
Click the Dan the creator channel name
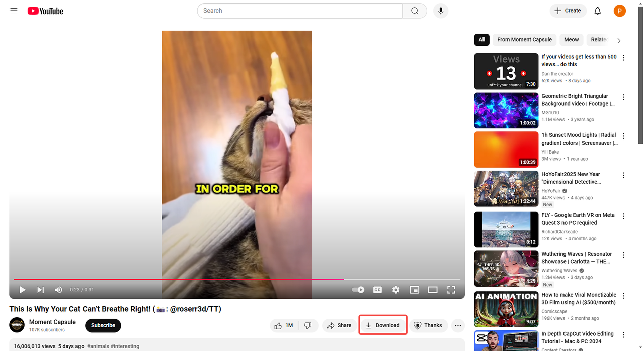coord(557,74)
